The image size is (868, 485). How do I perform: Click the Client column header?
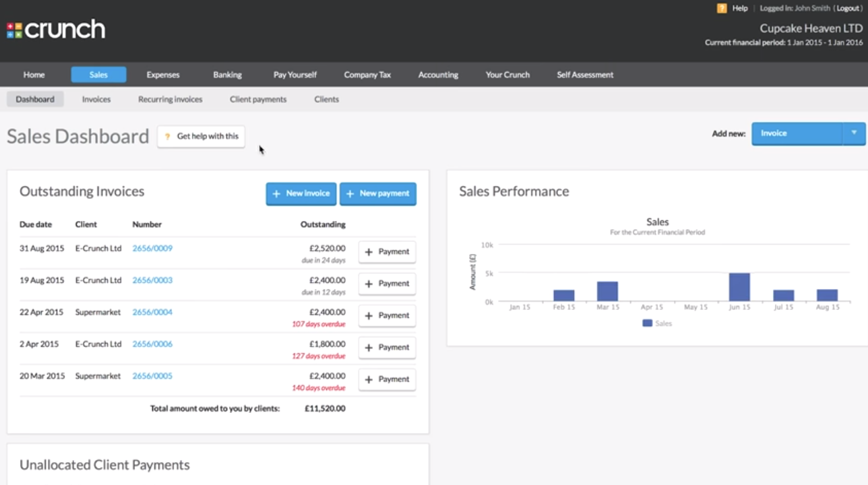pos(86,224)
